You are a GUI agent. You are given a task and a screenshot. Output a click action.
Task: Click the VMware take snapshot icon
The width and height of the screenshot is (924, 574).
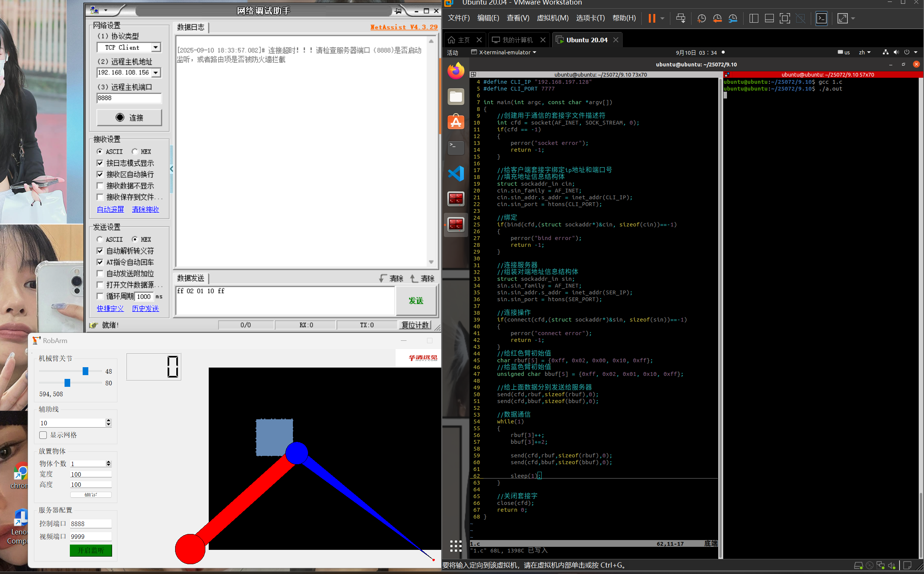pyautogui.click(x=701, y=18)
